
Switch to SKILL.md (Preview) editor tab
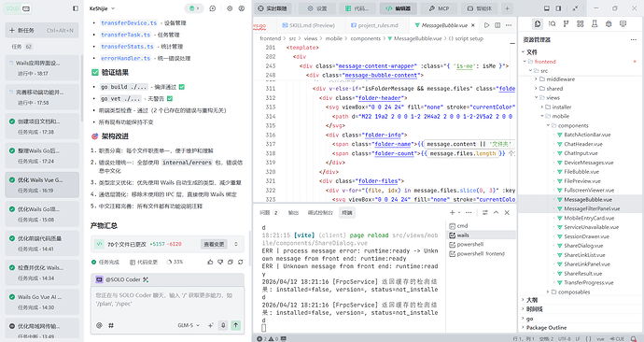click(x=308, y=25)
